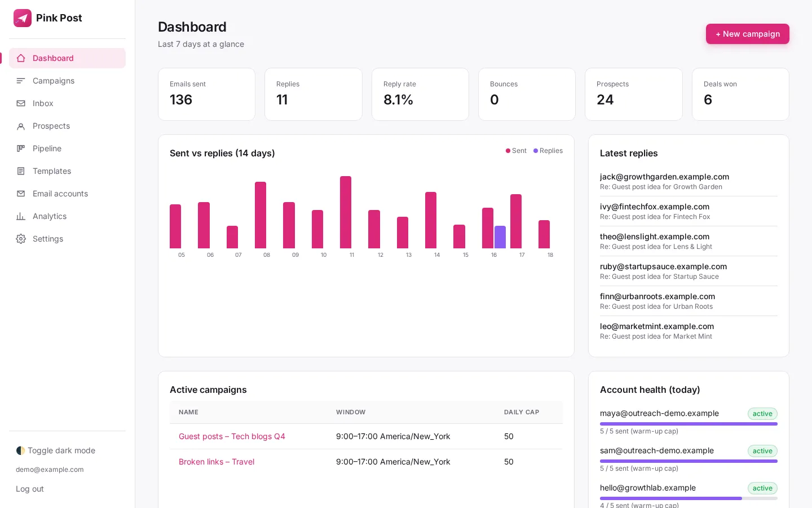Image resolution: width=812 pixels, height=508 pixels.
Task: Click the Sent legend entry
Action: pos(516,151)
